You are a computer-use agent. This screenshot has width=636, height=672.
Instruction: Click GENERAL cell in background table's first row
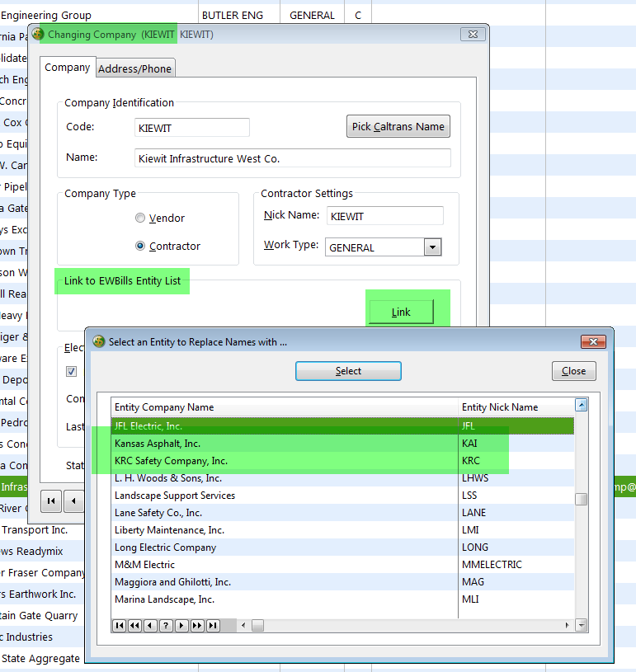(x=312, y=16)
